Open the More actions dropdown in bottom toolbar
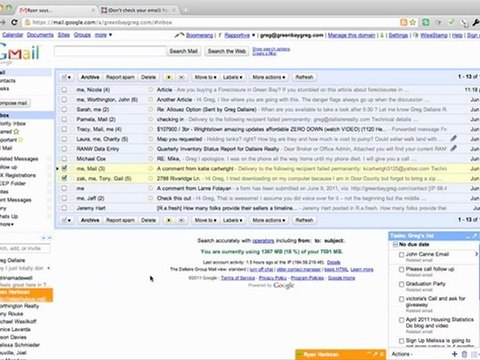 tap(269, 220)
